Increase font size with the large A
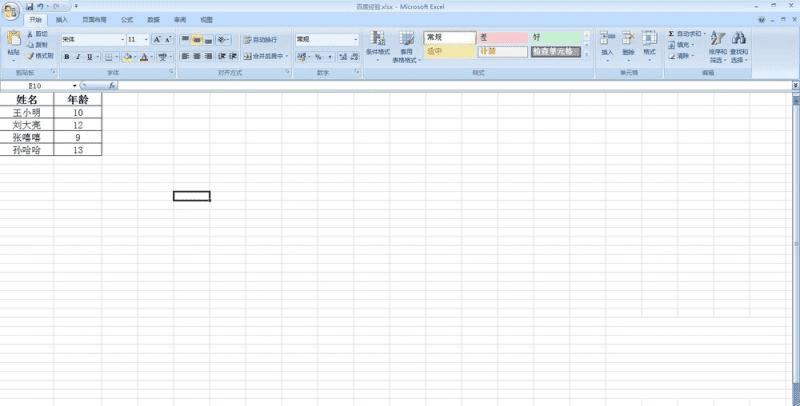 tap(157, 39)
